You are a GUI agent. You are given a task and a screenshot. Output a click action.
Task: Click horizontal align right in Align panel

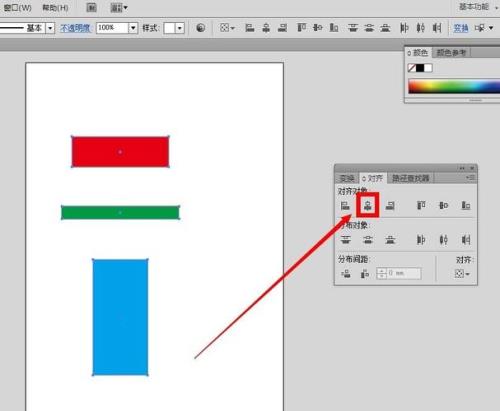click(x=390, y=206)
